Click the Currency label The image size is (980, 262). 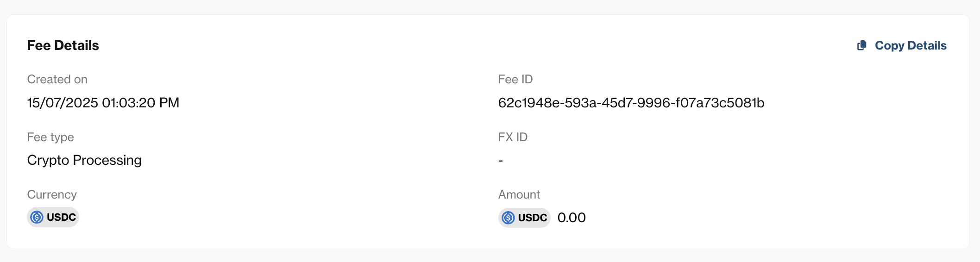(x=52, y=195)
